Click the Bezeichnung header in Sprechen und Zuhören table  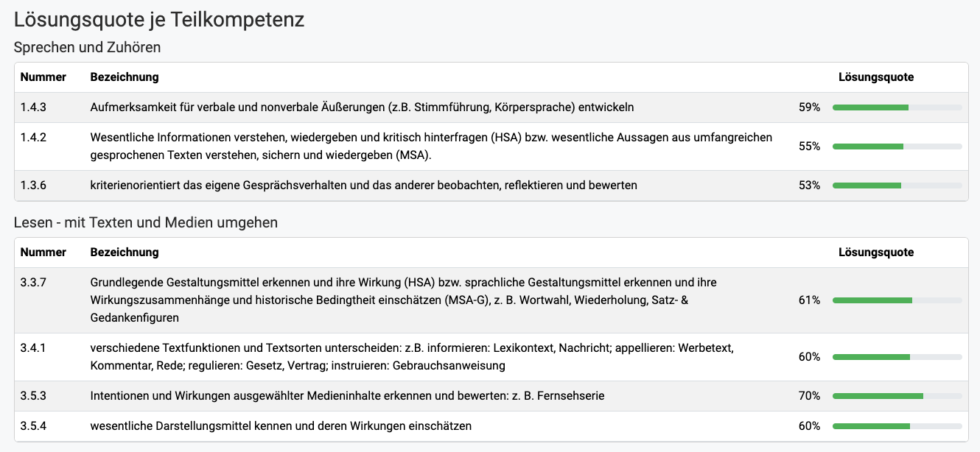(125, 77)
